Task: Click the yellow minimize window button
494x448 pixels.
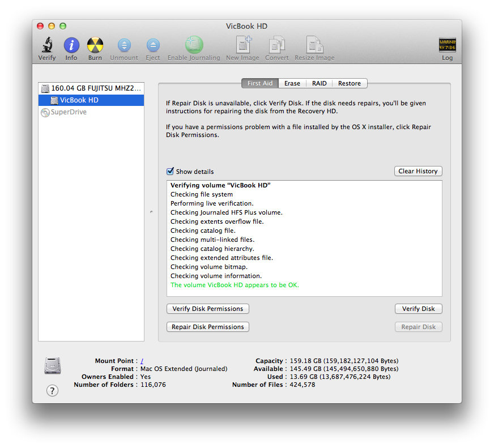Action: [x=52, y=26]
